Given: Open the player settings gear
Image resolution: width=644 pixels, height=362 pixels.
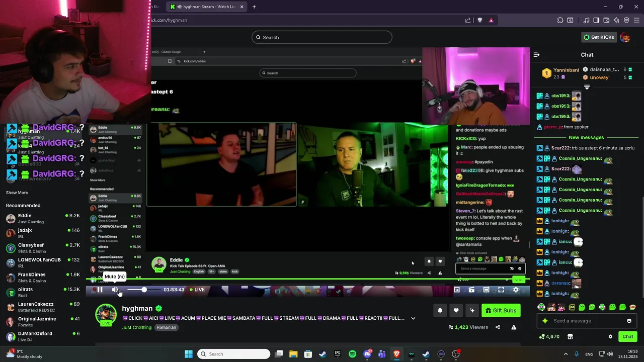Looking at the screenshot, I should point(516,290).
